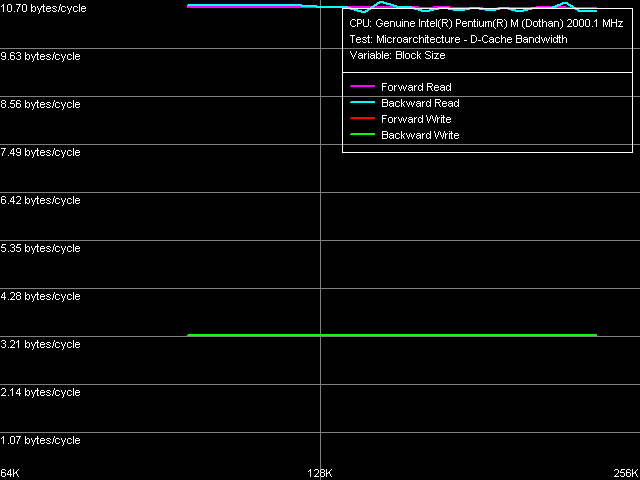This screenshot has height=480, width=640.
Task: Click the 8.56 bytes/cycle axis label
Action: click(40, 104)
